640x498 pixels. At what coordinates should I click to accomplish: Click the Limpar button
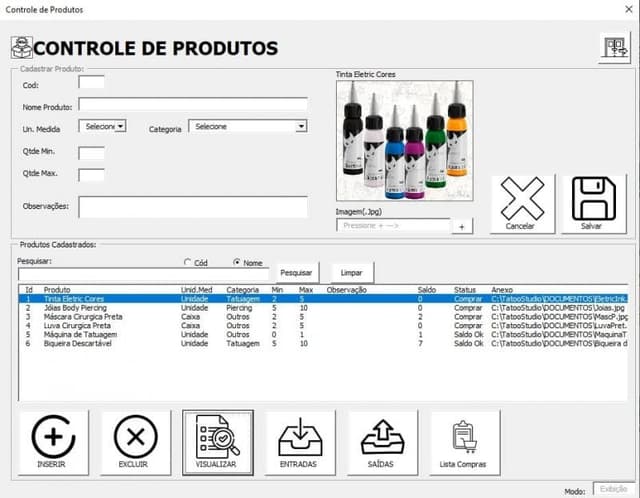click(x=352, y=273)
